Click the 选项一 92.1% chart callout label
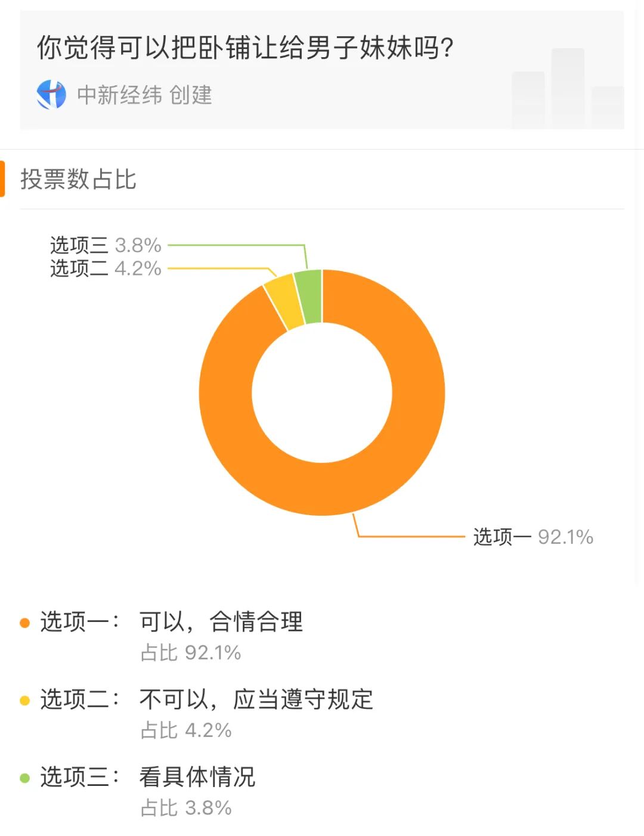The height and width of the screenshot is (836, 644). (x=533, y=537)
